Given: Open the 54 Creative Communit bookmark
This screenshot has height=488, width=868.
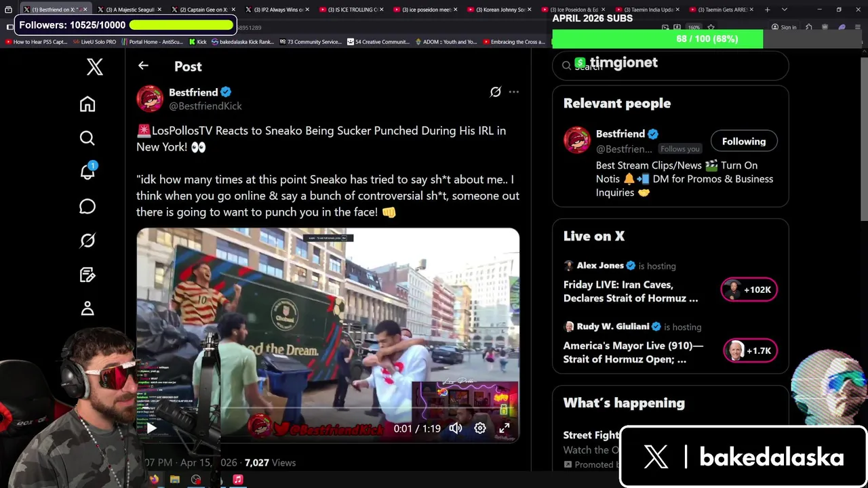Looking at the screenshot, I should click(378, 42).
